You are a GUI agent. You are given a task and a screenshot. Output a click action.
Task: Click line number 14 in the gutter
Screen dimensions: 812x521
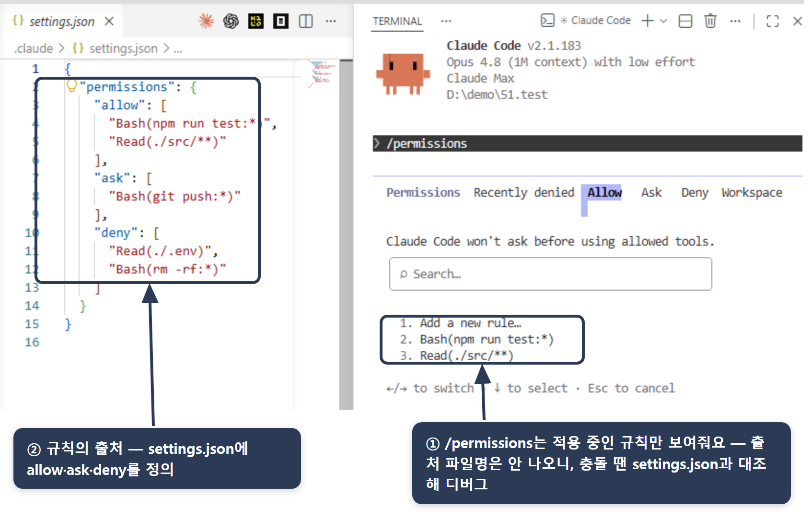[x=32, y=306]
